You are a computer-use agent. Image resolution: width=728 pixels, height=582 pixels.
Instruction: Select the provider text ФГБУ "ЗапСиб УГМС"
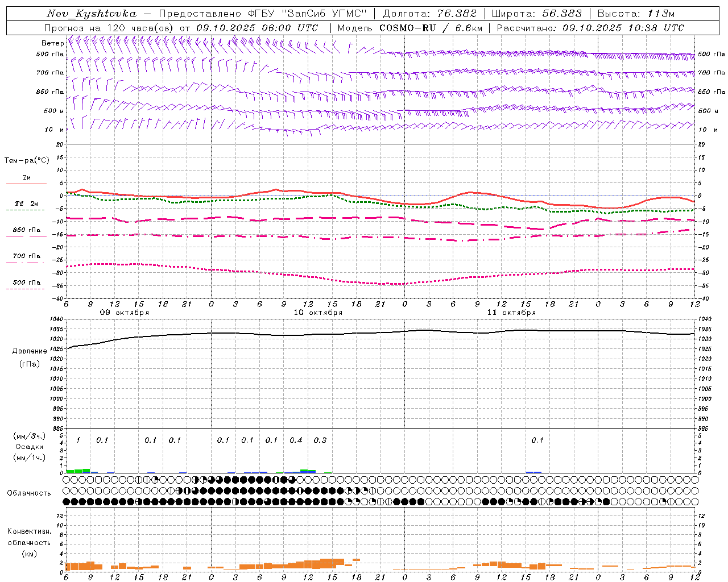point(308,14)
